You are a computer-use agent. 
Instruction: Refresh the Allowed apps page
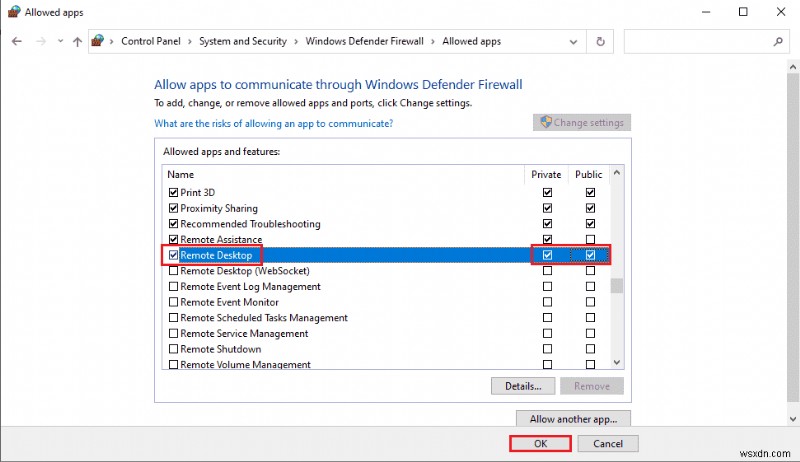pos(600,42)
